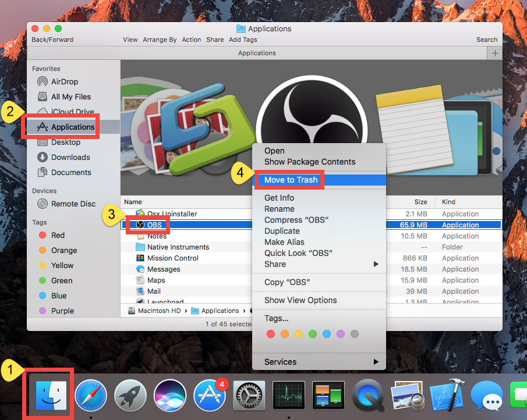Expand the Services submenu
527x420 pixels.
click(280, 361)
